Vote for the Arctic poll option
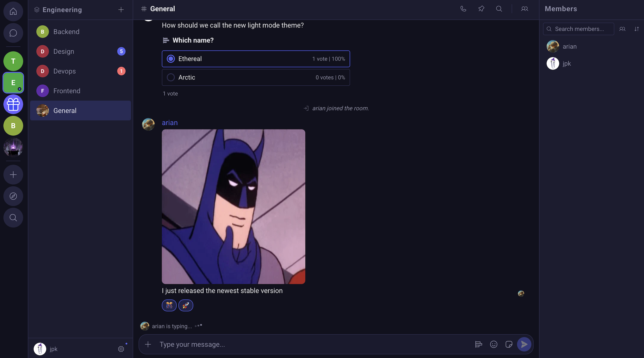Image resolution: width=644 pixels, height=358 pixels. 256,77
